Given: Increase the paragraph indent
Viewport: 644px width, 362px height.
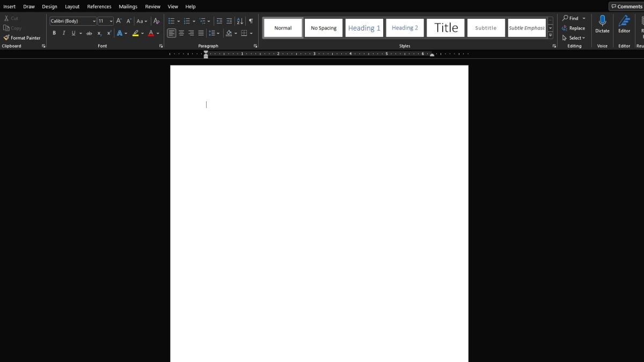Looking at the screenshot, I should tap(229, 21).
